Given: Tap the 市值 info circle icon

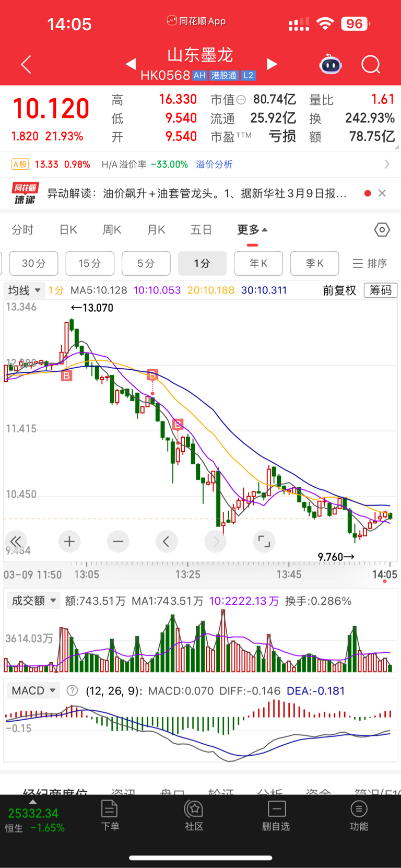Looking at the screenshot, I should 241,99.
